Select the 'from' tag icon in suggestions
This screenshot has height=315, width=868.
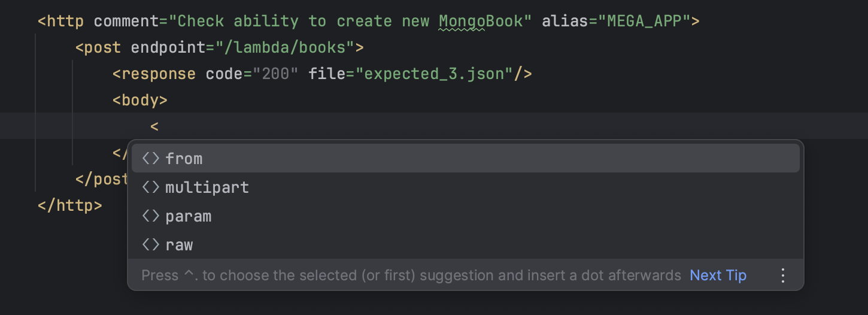[x=151, y=158]
